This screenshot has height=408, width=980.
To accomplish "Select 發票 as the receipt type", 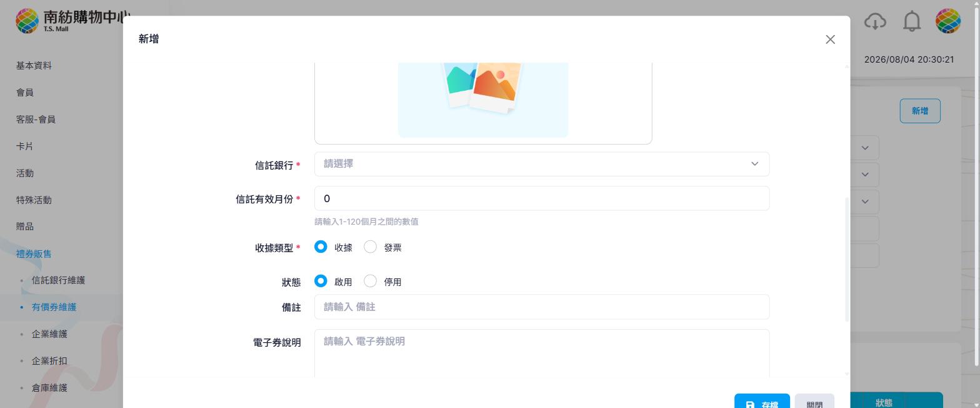I will tap(370, 247).
